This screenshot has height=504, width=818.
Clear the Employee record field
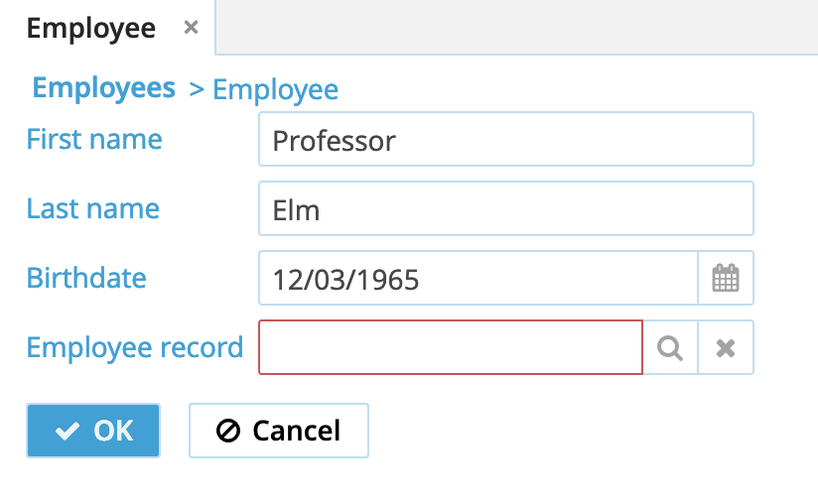point(726,348)
